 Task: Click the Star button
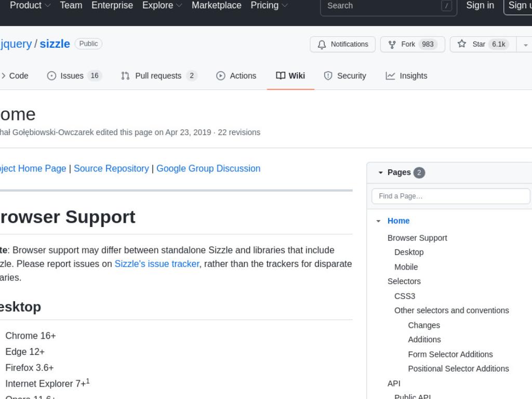pos(483,45)
